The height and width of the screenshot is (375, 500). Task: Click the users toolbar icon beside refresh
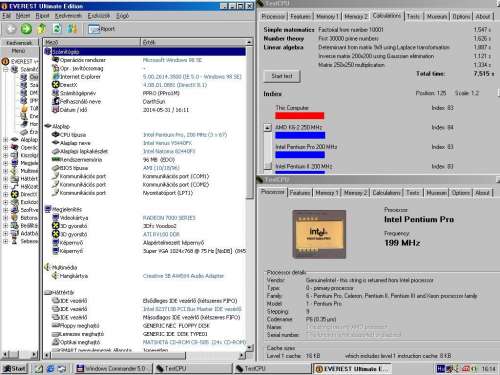[72, 29]
